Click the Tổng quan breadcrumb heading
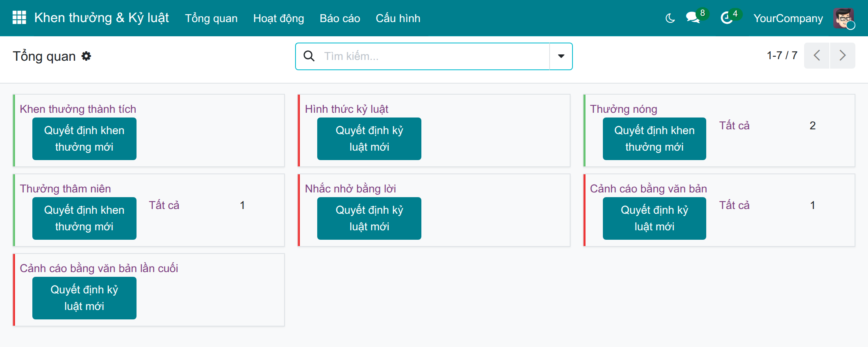 click(44, 56)
